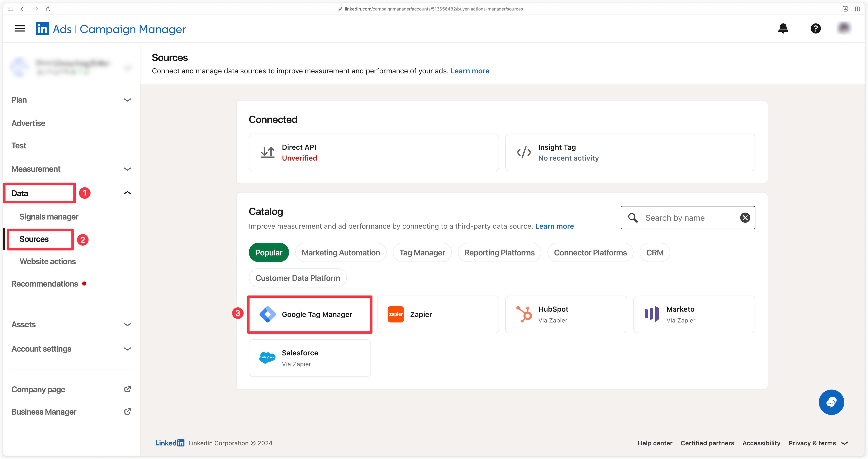
Task: Expand the Account settings chevron
Action: [x=127, y=349]
